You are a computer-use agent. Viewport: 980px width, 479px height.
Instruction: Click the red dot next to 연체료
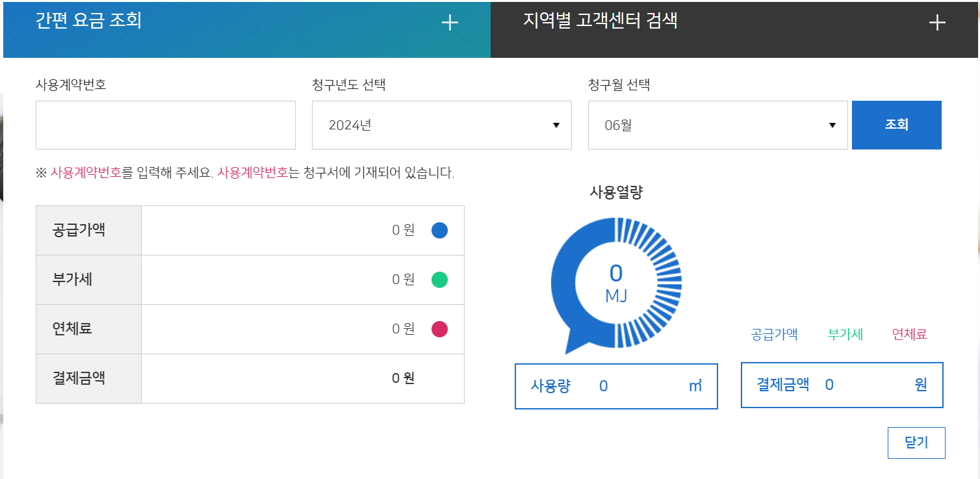coord(439,329)
